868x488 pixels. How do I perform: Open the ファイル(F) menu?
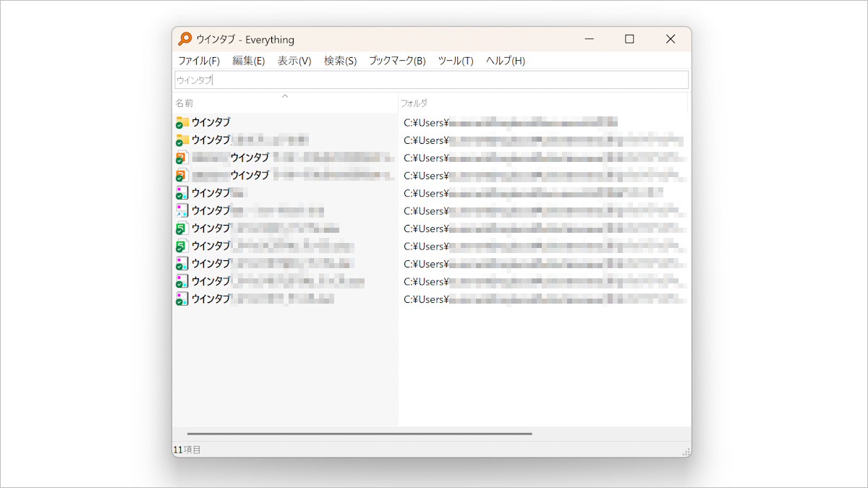pos(199,61)
